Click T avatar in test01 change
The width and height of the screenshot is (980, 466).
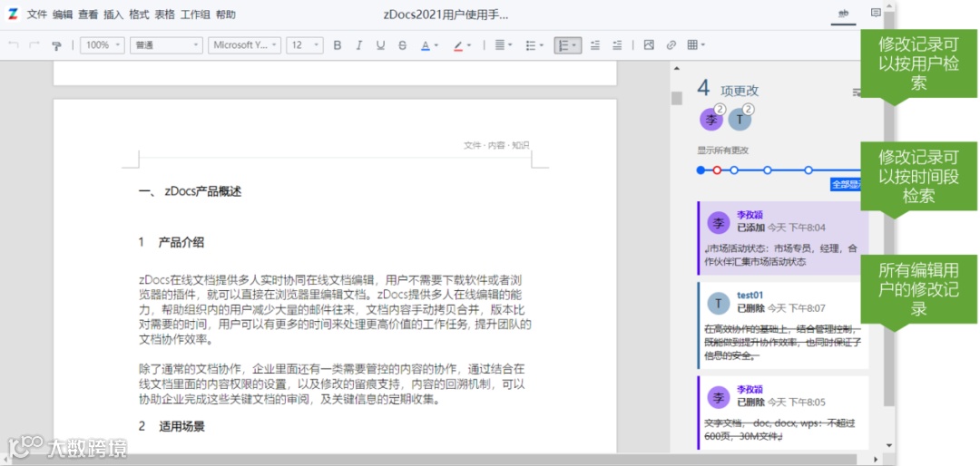pyautogui.click(x=719, y=304)
